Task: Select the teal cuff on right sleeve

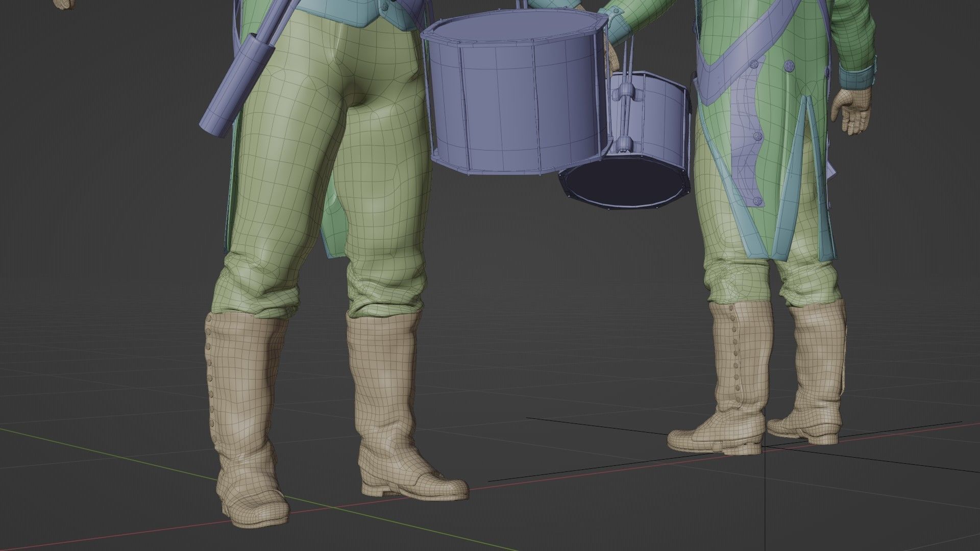Action: coord(857,78)
